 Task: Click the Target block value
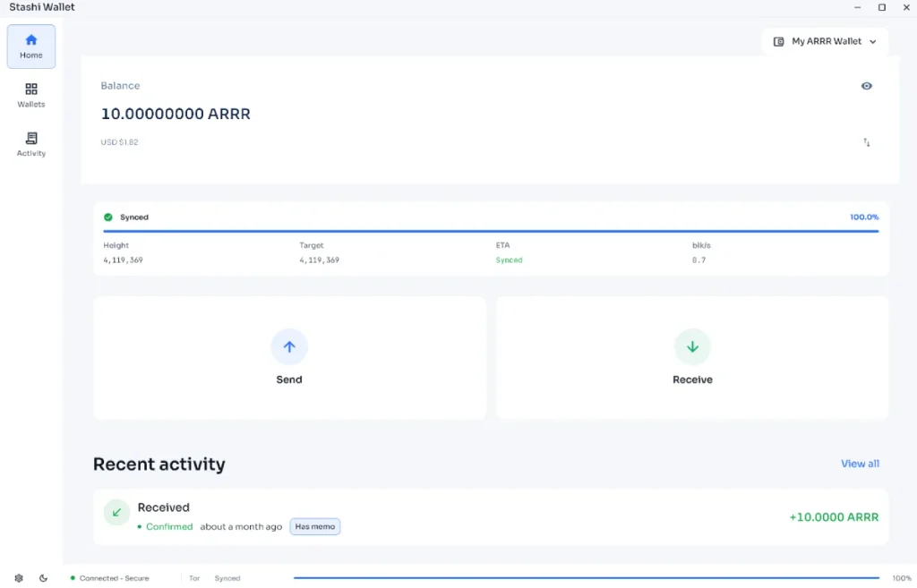point(320,260)
